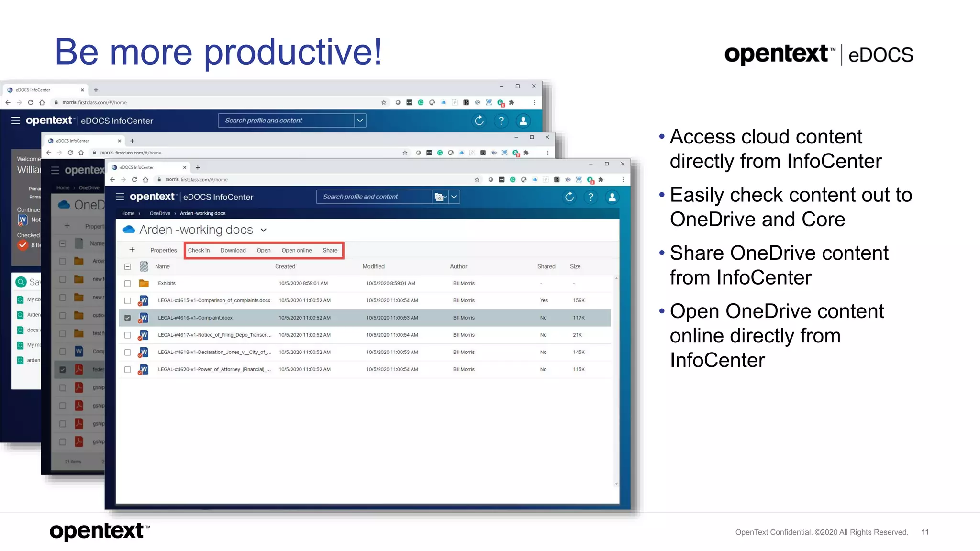Click the plus add icon in document toolbar
Viewport: 980px width, 551px height.
[x=132, y=250]
